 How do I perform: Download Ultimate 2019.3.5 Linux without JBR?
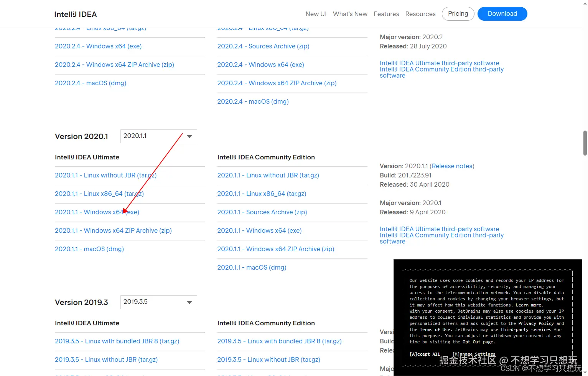106,359
